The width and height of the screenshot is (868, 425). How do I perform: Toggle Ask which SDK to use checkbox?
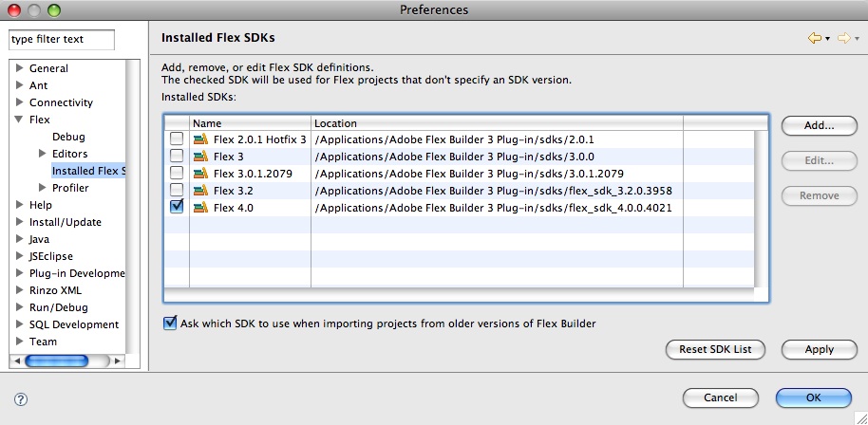point(170,323)
